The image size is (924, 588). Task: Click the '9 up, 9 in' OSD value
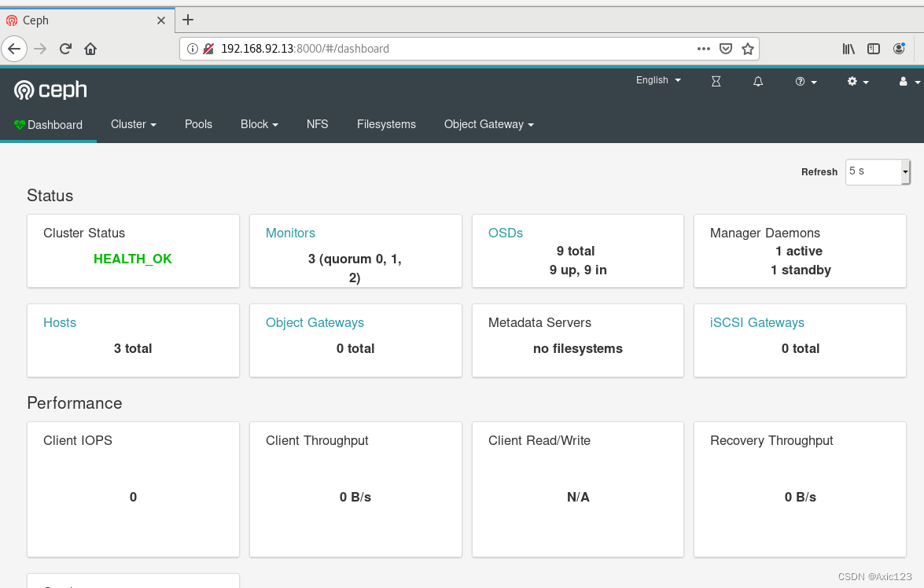point(578,270)
